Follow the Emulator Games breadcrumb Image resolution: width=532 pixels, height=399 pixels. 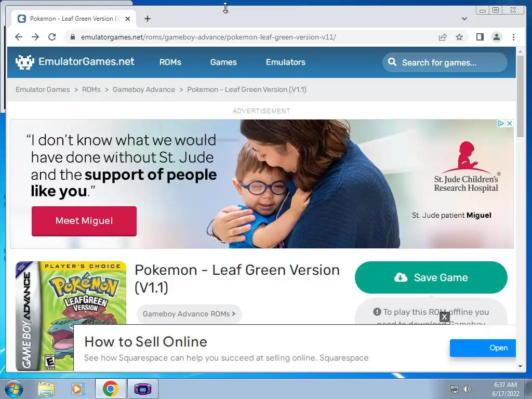click(x=43, y=89)
